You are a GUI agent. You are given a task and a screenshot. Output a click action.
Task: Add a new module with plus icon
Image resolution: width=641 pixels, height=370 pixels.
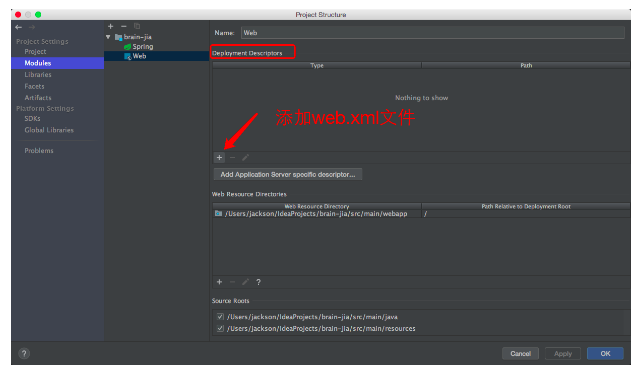pos(110,26)
